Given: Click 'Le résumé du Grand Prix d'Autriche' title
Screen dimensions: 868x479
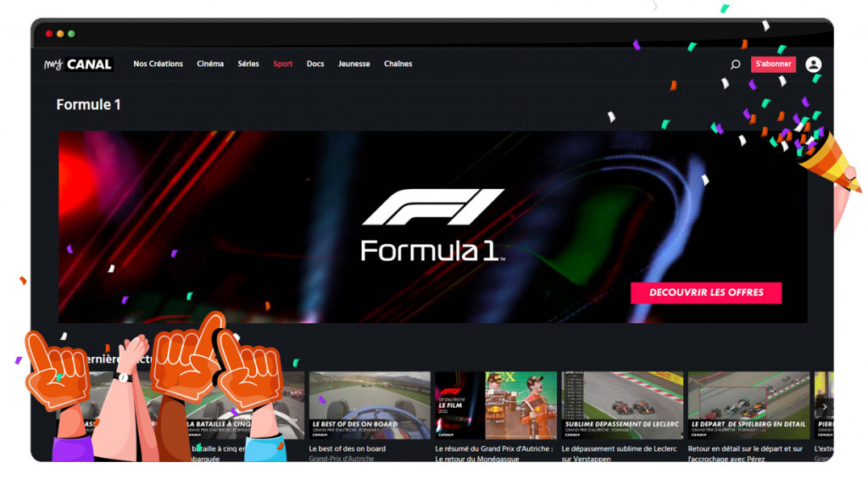Looking at the screenshot, I should point(494,454).
